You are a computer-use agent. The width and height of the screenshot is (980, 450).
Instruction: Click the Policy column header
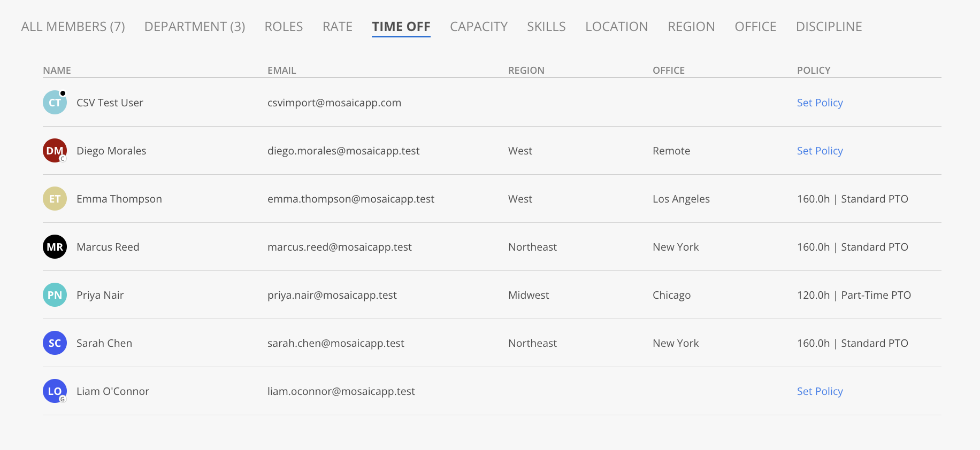[x=814, y=70]
